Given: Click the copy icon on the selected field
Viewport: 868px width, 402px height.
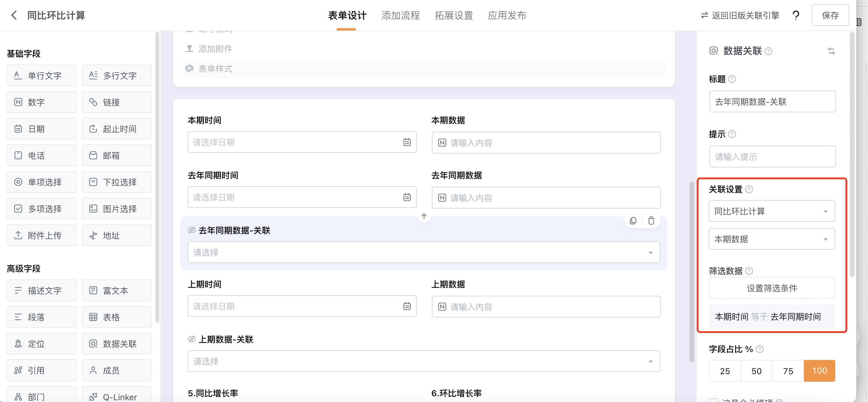Looking at the screenshot, I should [633, 220].
